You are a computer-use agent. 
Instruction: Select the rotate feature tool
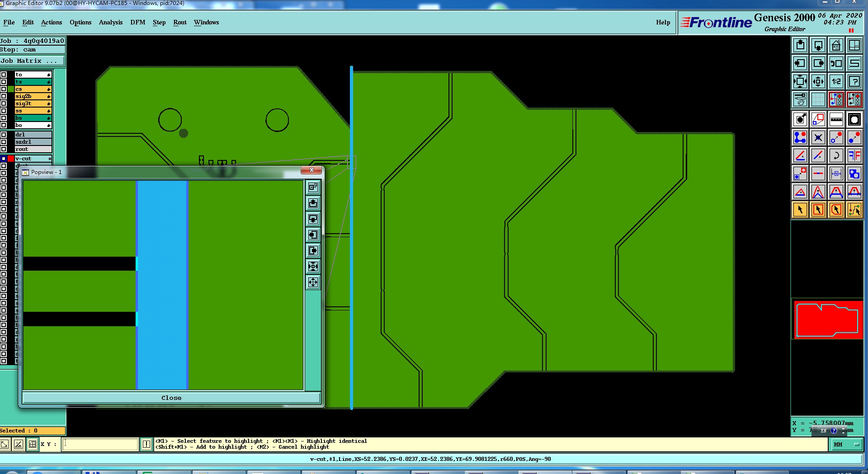click(836, 155)
